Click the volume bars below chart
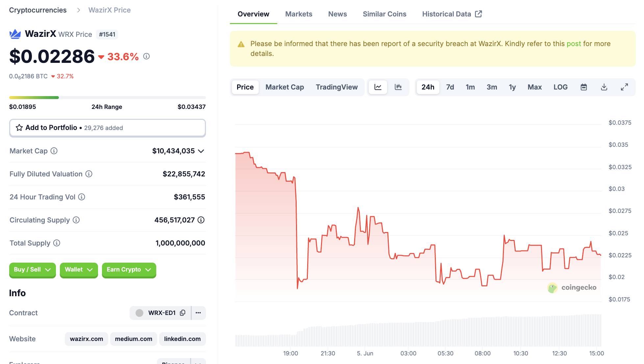644x364 pixels. tap(418, 330)
